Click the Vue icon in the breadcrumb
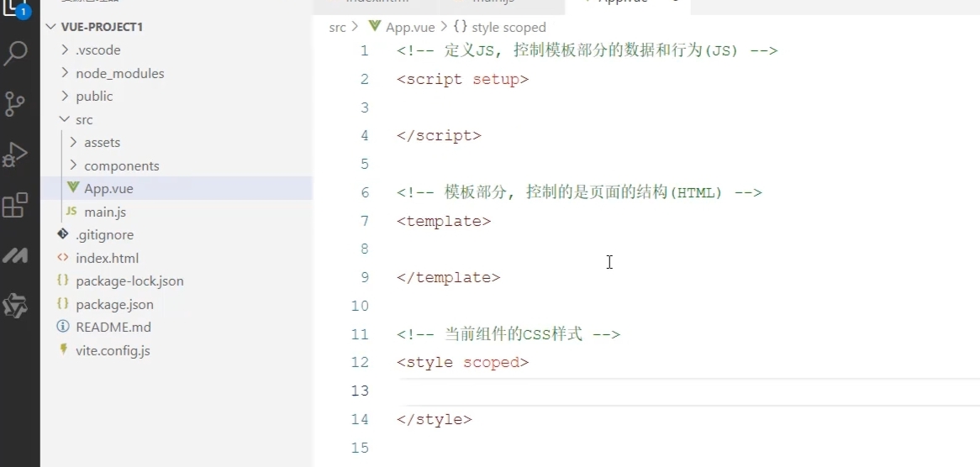The image size is (980, 467). click(x=374, y=26)
